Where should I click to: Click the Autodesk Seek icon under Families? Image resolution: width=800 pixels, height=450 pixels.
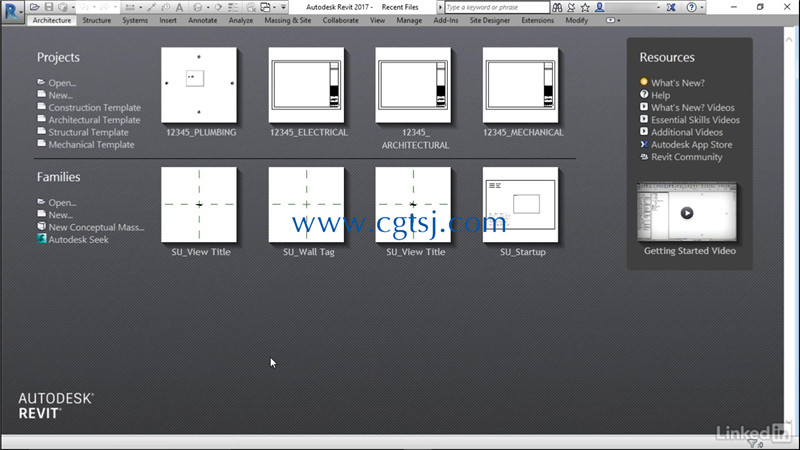(41, 238)
